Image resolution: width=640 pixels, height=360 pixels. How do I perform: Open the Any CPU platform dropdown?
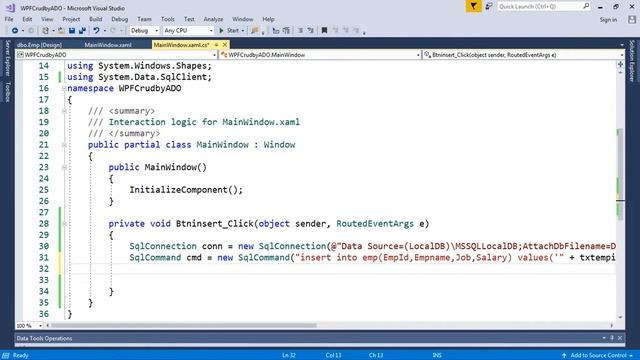pos(188,31)
